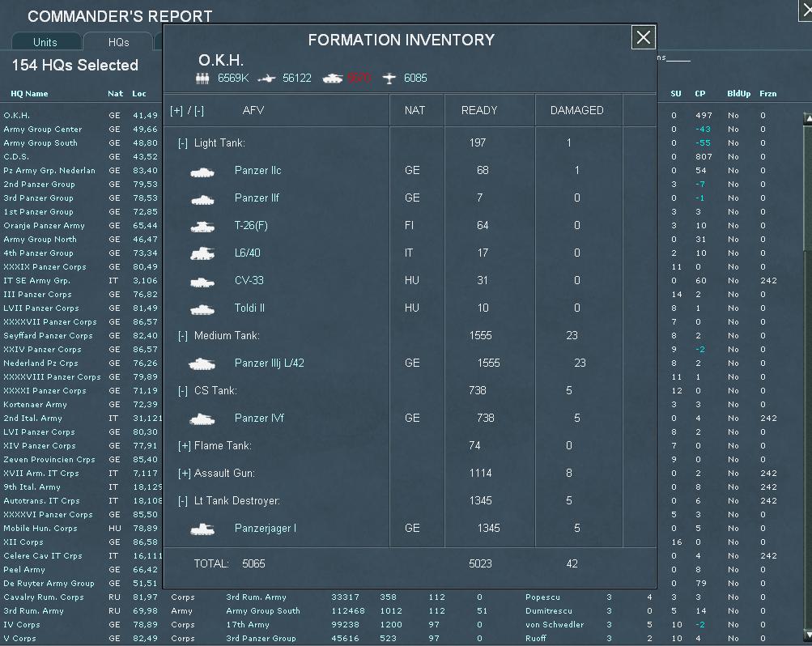This screenshot has height=646, width=812.
Task: Click the CV-33 tankette icon
Action: [202, 282]
